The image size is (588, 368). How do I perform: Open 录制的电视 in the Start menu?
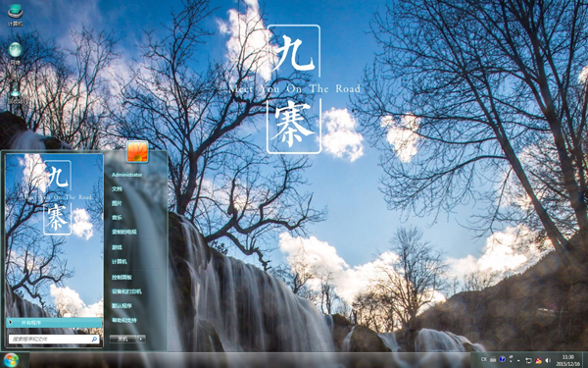pos(123,232)
